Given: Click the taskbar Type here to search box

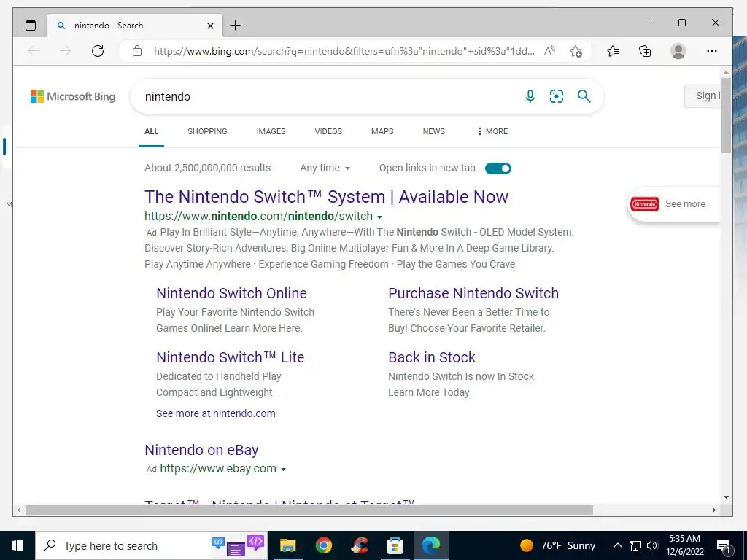Looking at the screenshot, I should point(152,545).
